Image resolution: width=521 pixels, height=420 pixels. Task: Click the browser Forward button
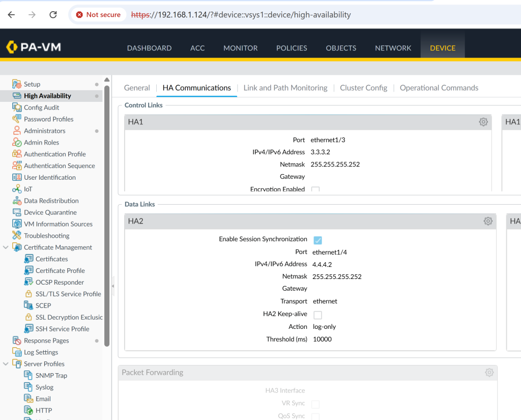point(32,15)
